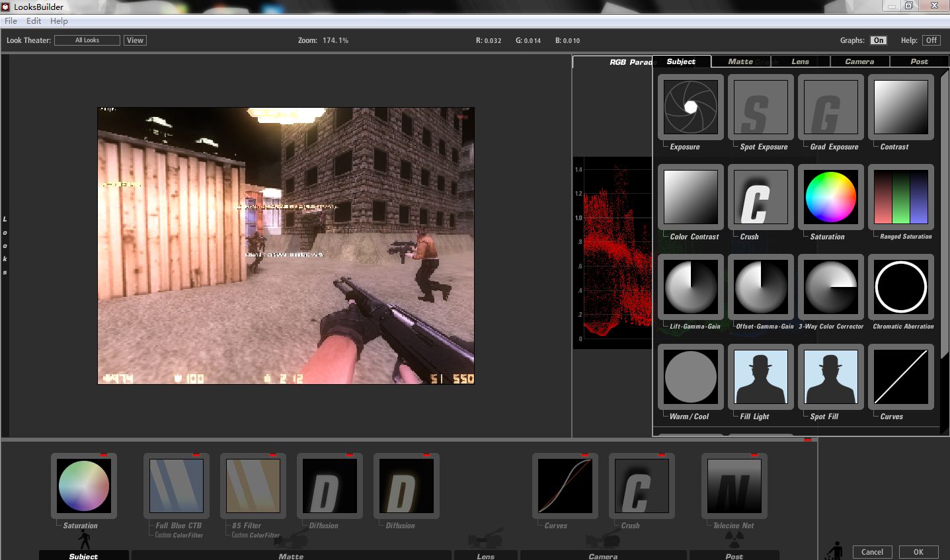Select Telecine Net tool in Post chain

pyautogui.click(x=734, y=486)
